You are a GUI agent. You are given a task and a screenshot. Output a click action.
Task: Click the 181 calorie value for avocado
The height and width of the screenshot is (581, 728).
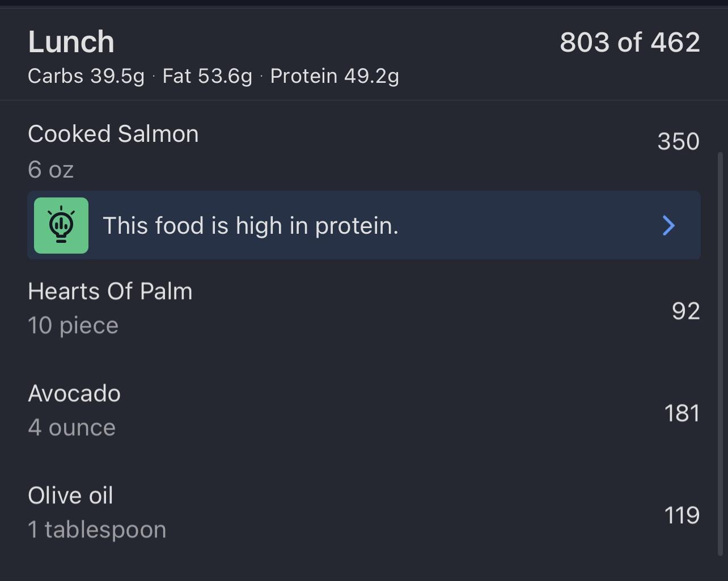682,413
